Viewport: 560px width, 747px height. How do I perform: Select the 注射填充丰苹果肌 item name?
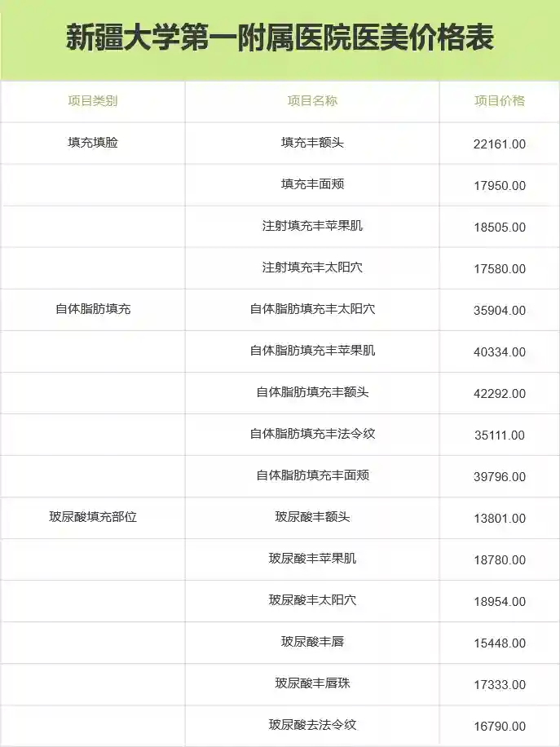click(x=312, y=226)
